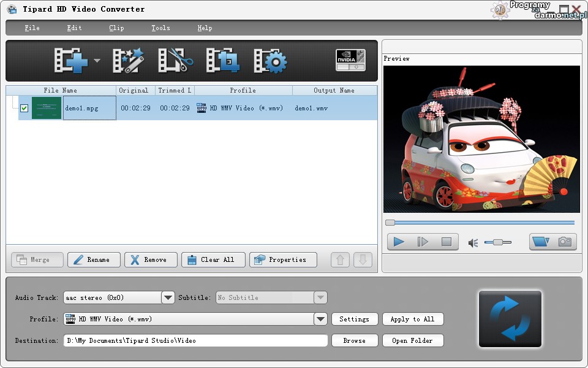The height and width of the screenshot is (368, 588).
Task: Select the Trim scissors tool
Action: 175,61
